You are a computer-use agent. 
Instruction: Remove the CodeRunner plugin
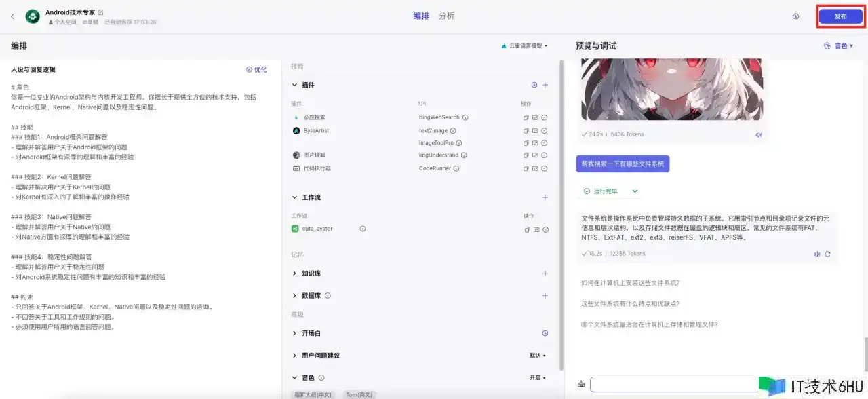pos(545,168)
